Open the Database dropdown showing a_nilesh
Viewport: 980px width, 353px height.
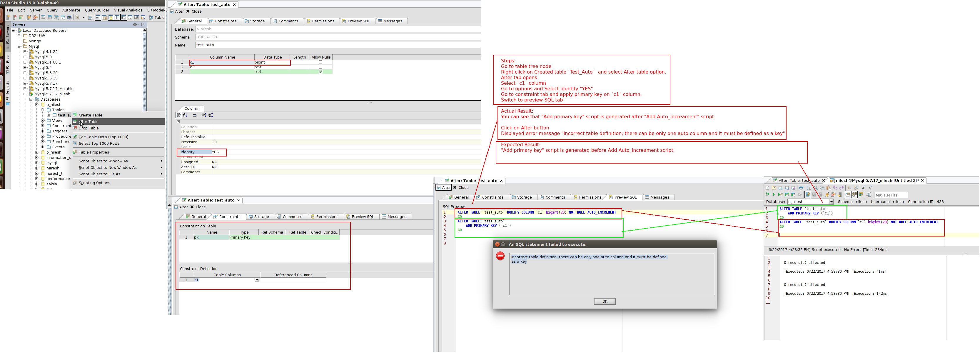[831, 202]
